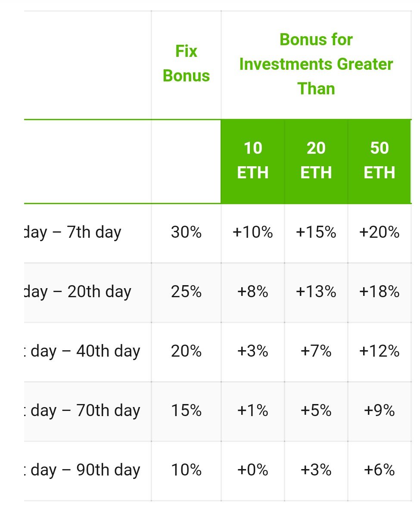Click the +7% bonus cell
The height and width of the screenshot is (513, 420).
pyautogui.click(x=316, y=351)
